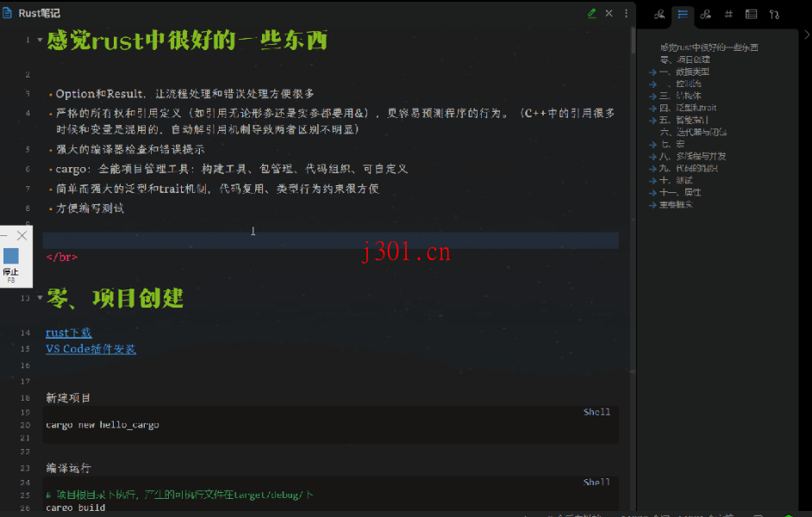
Task: Close the Rust笔记 note tab
Action: tap(609, 14)
